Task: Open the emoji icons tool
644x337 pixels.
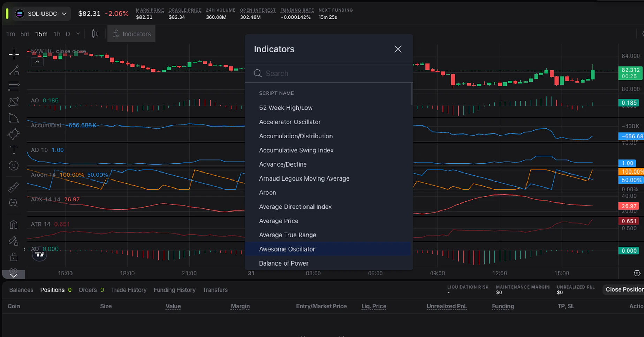Action: click(x=14, y=166)
